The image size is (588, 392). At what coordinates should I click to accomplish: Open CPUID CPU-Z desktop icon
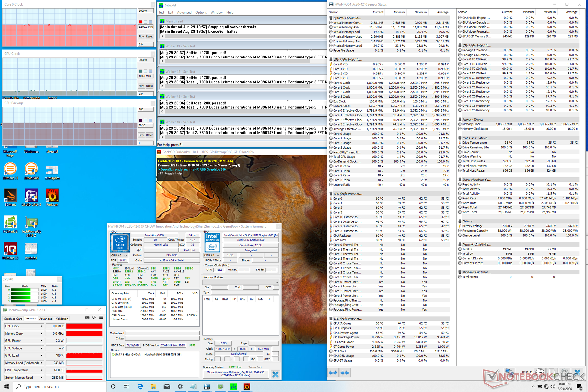(x=31, y=198)
